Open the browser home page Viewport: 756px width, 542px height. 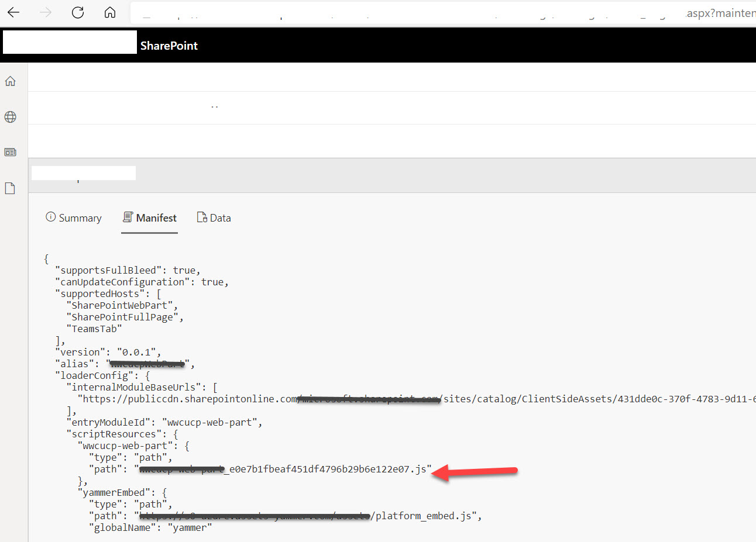(109, 12)
